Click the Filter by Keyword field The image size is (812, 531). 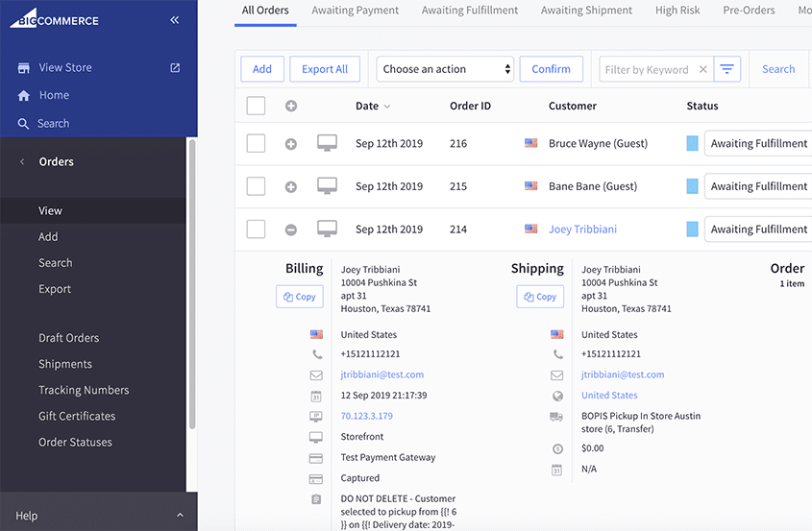[646, 69]
